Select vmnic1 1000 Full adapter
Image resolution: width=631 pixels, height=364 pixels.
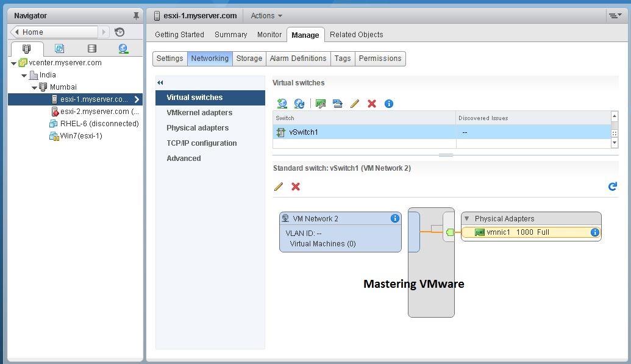pos(531,232)
